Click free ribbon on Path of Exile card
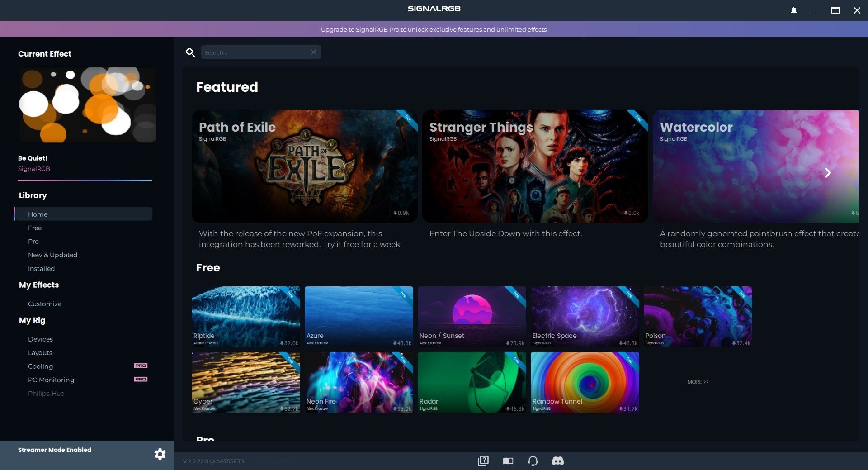This screenshot has width=868, height=470. (x=408, y=119)
